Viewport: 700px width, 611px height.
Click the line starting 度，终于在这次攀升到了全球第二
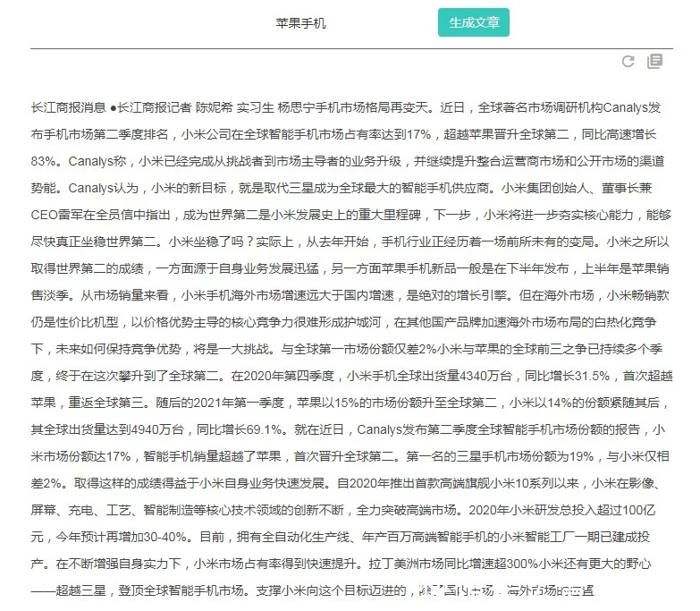(351, 376)
